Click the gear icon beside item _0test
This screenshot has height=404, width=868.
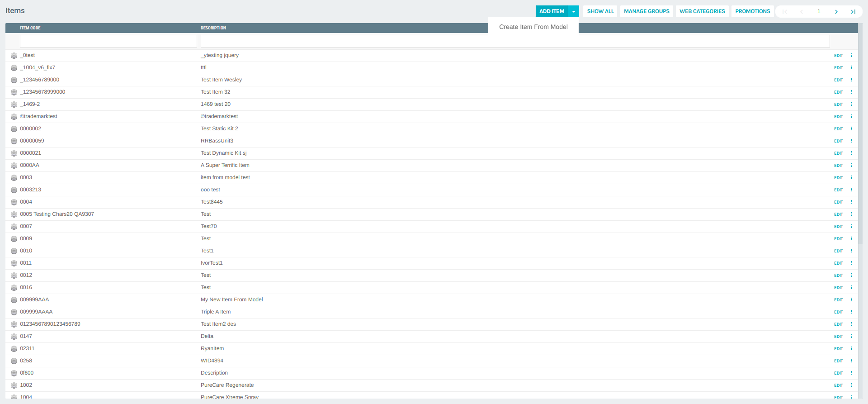[x=14, y=56]
